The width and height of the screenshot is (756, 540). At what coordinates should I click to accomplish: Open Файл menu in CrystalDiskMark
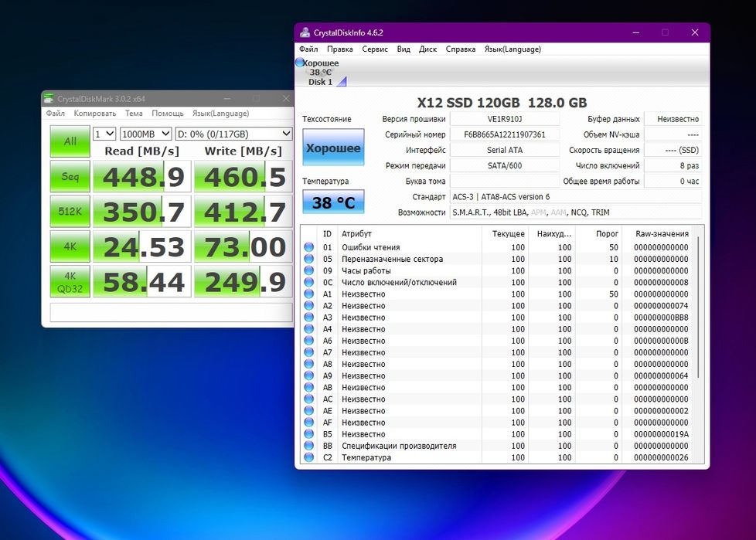click(56, 114)
